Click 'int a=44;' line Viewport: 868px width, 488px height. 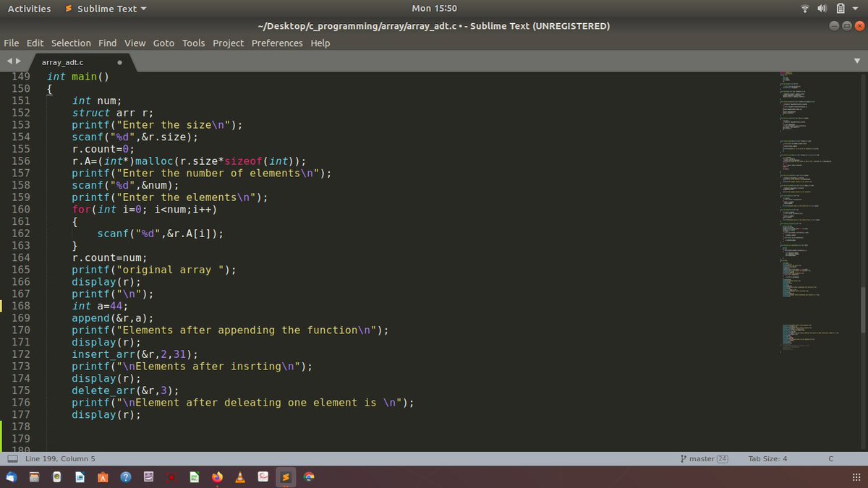pos(100,306)
